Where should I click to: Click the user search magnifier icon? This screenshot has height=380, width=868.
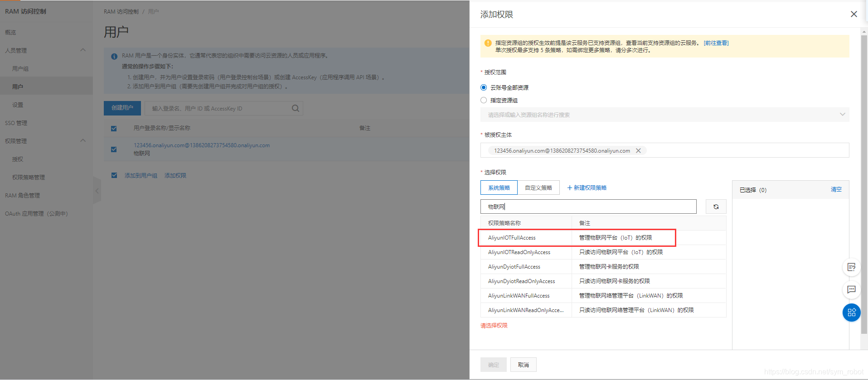point(296,108)
